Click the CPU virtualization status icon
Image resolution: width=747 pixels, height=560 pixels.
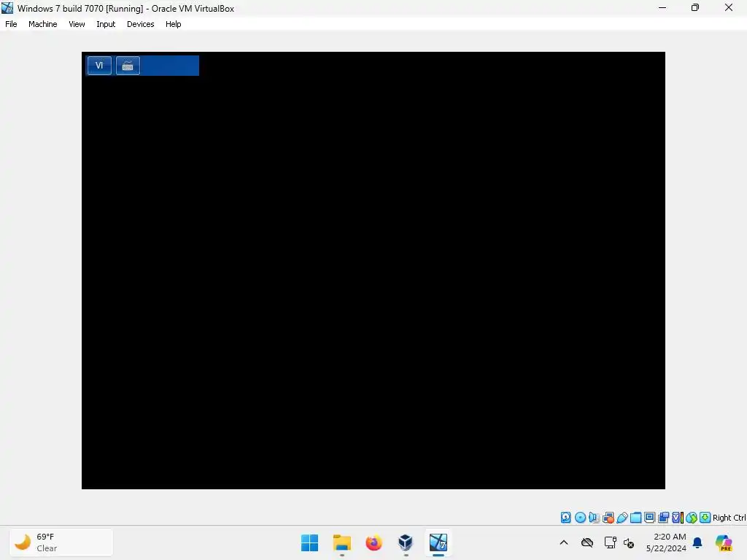coord(678,518)
